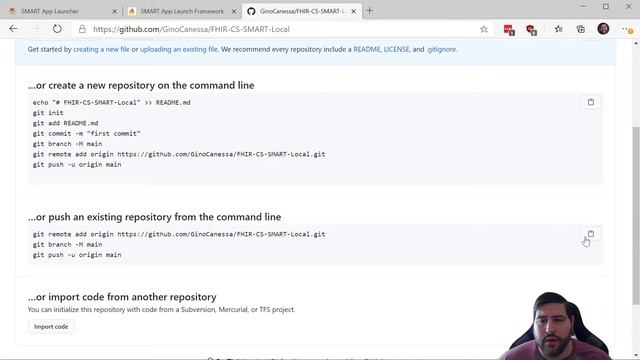Viewport: 640px width, 360px height.
Task: Switch to SMART App Launch Framework tab
Action: click(182, 11)
